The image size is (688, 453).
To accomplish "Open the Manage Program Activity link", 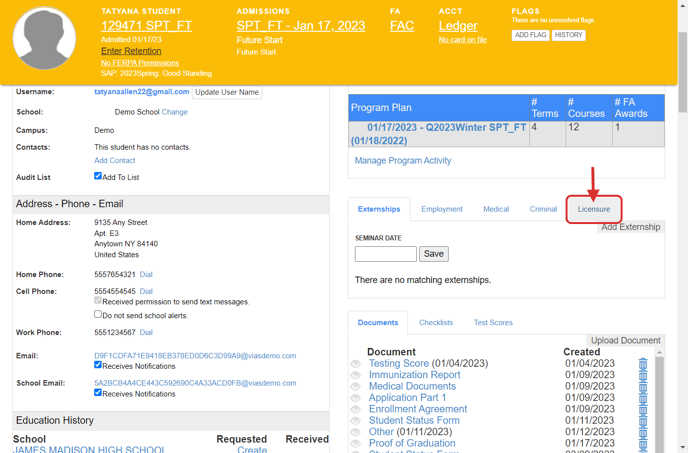I will pyautogui.click(x=402, y=160).
